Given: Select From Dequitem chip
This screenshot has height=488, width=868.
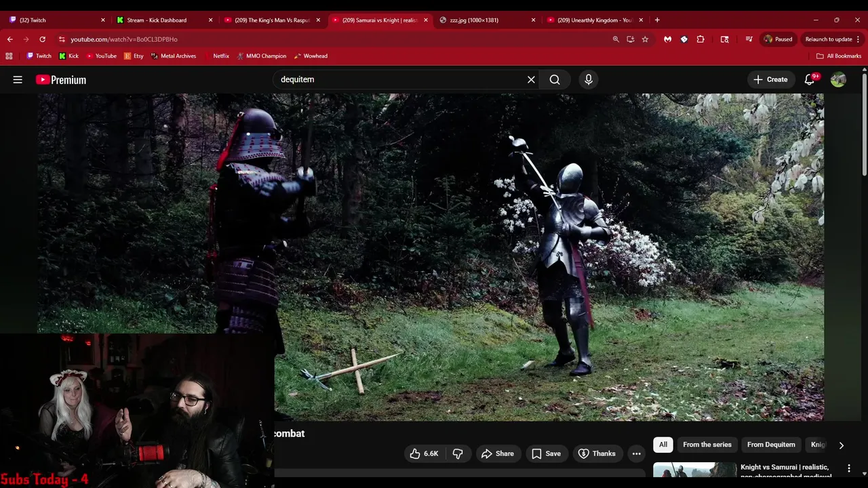Looking at the screenshot, I should tap(771, 445).
